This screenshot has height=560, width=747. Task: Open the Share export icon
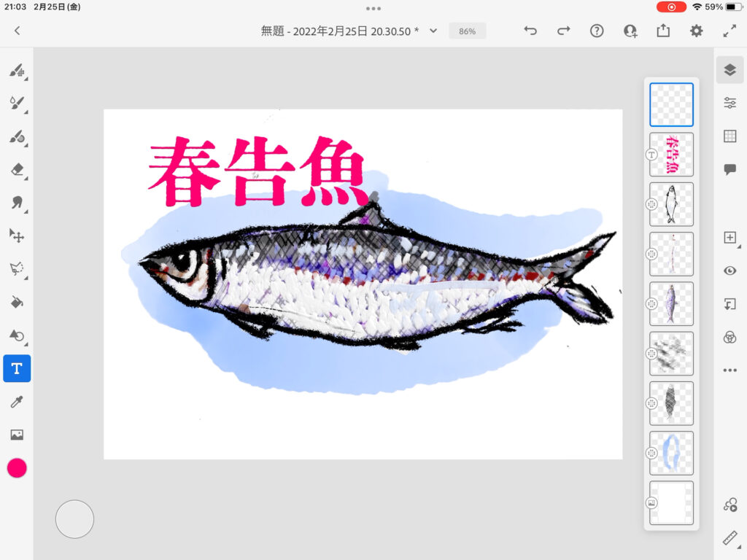pos(663,31)
